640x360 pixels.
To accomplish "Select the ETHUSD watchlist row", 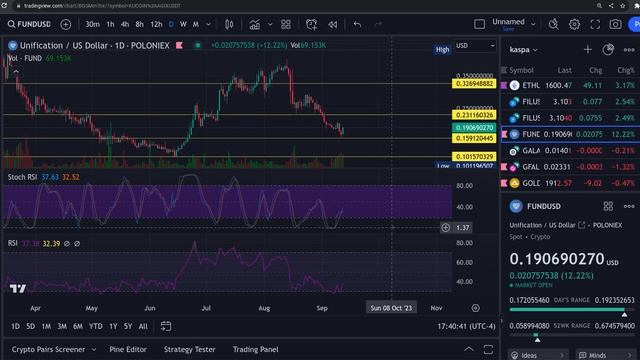I will coord(570,85).
